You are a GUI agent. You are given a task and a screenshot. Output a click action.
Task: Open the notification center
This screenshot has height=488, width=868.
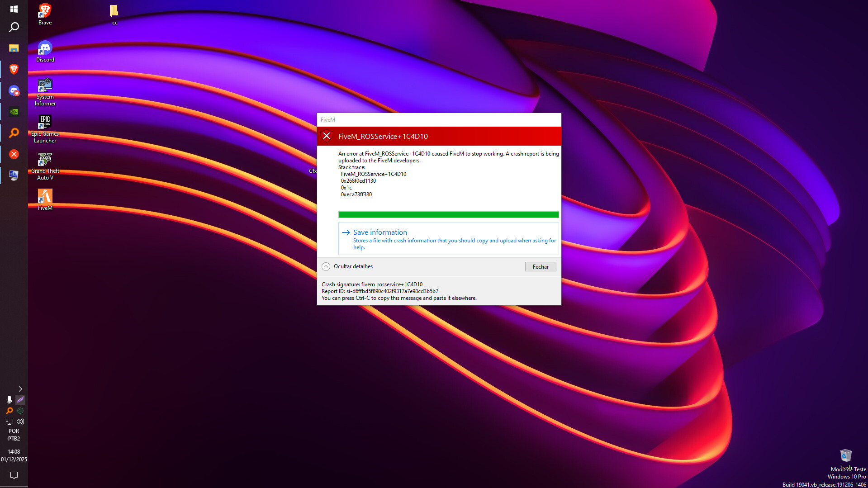[14, 475]
